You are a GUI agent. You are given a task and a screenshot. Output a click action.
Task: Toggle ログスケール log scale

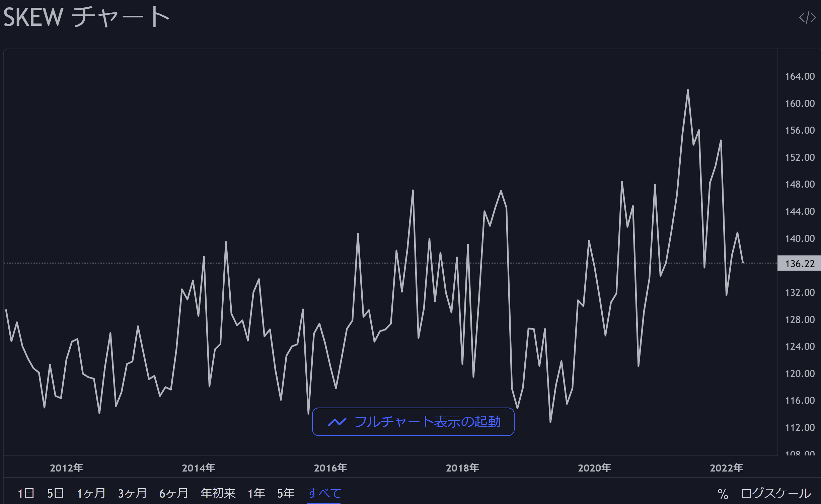pyautogui.click(x=776, y=493)
